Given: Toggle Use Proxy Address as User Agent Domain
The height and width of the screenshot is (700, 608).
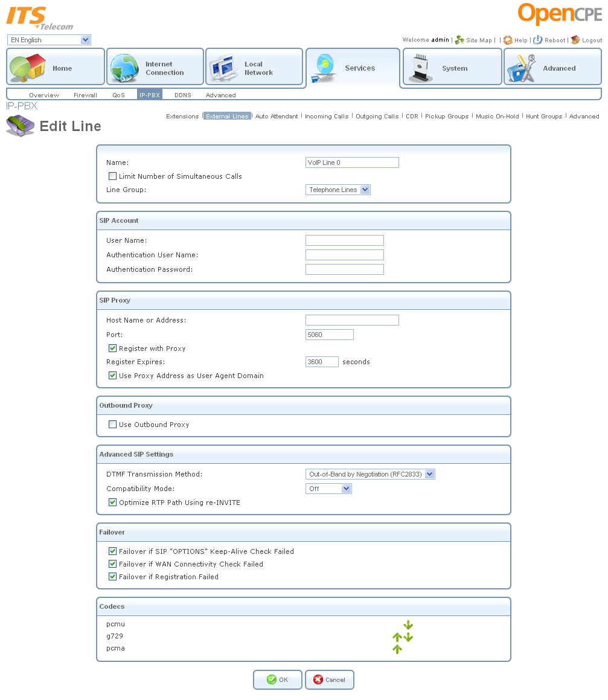Looking at the screenshot, I should point(112,376).
